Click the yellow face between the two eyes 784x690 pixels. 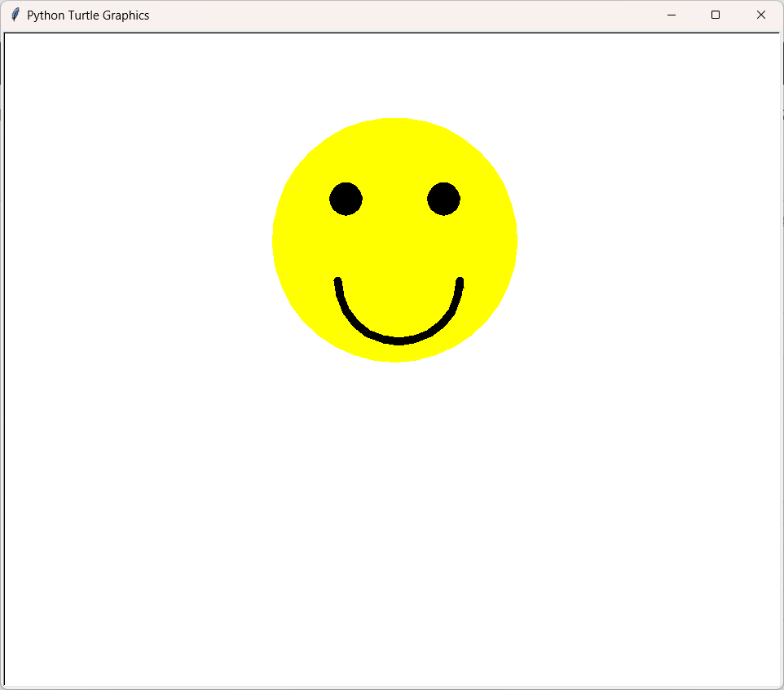point(394,199)
